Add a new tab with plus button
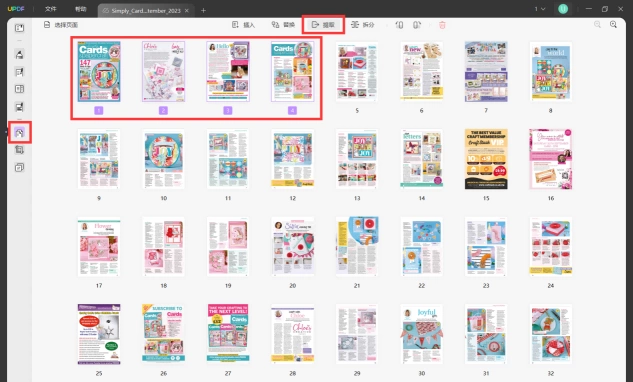 point(203,10)
